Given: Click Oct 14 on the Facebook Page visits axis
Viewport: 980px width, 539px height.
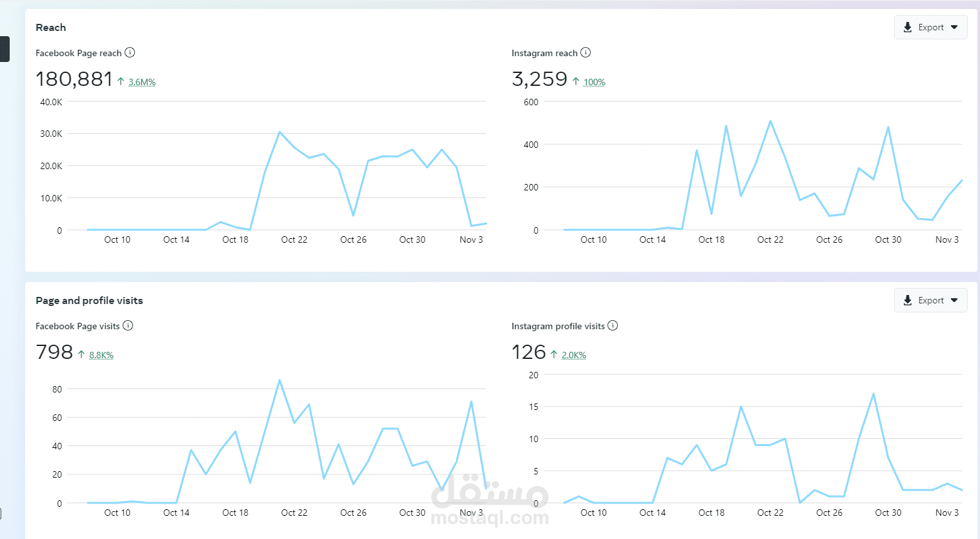Looking at the screenshot, I should click(x=176, y=513).
